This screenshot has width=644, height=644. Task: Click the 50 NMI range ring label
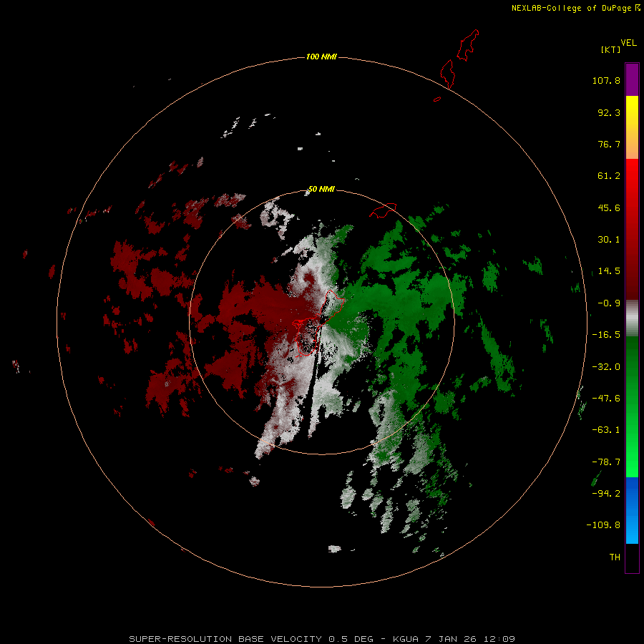[321, 189]
